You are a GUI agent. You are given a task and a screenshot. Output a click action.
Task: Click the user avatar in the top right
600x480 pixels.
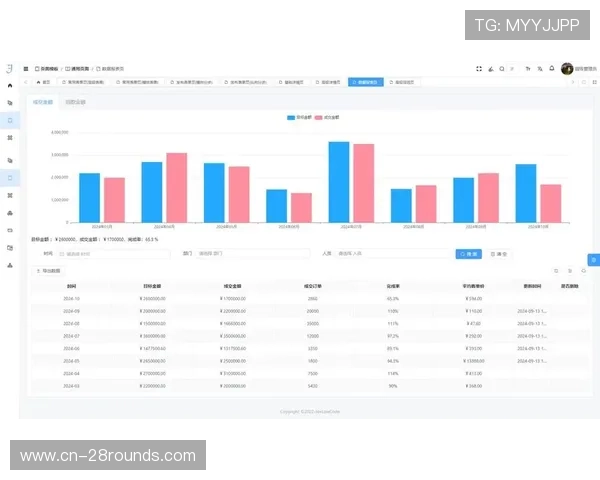[567, 68]
